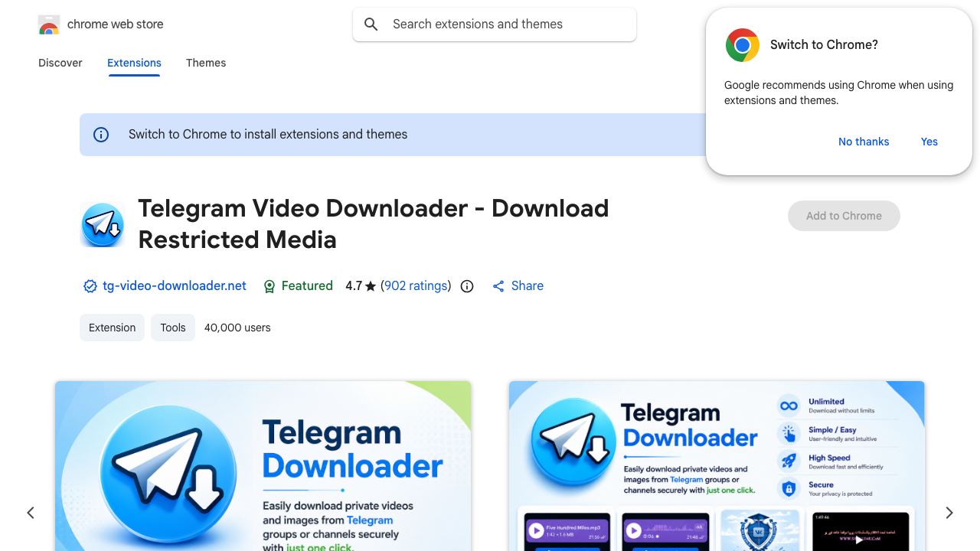Show previous screenshot with left arrow
Screen dimensions: 980x551
click(x=31, y=513)
